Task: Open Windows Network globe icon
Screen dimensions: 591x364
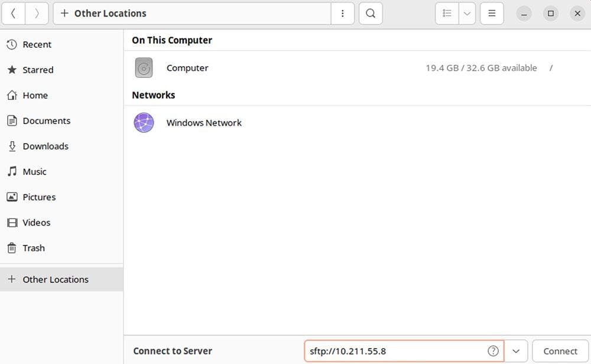Action: [x=144, y=123]
